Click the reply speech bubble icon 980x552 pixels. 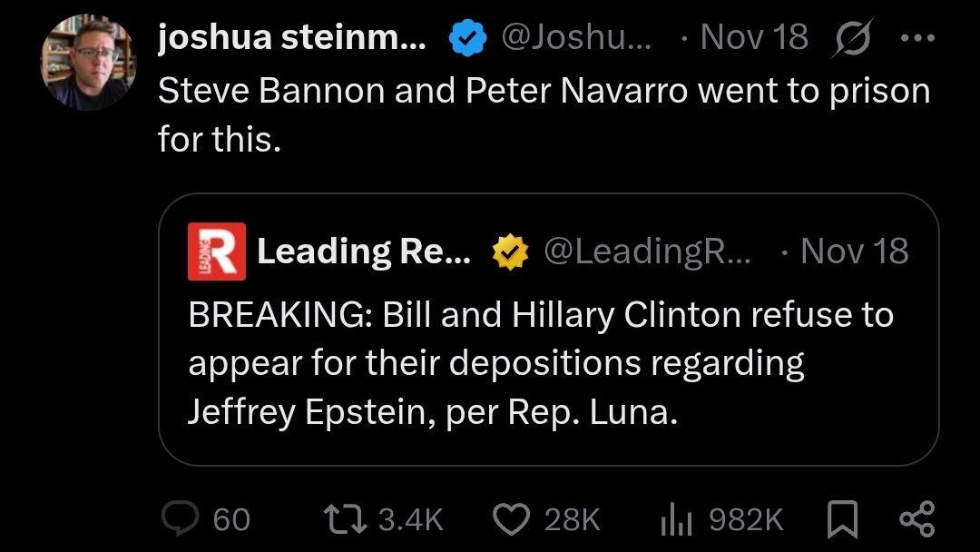(x=179, y=518)
